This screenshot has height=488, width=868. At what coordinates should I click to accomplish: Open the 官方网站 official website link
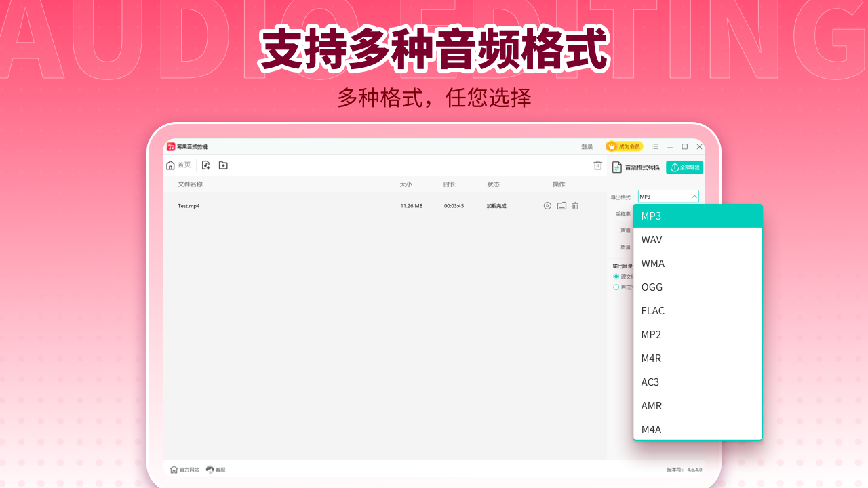(184, 469)
